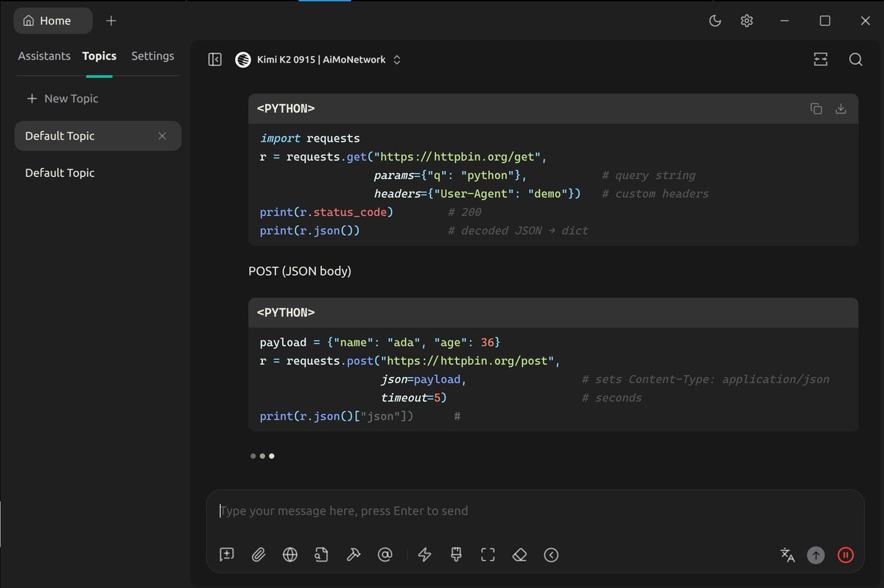The width and height of the screenshot is (884, 588).
Task: Switch to the Topics tab
Action: (x=99, y=56)
